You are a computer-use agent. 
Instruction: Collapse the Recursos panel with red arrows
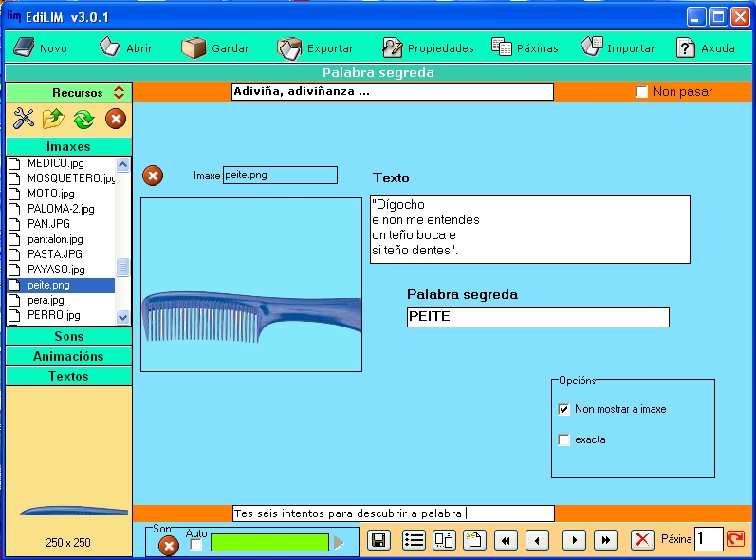tap(119, 92)
